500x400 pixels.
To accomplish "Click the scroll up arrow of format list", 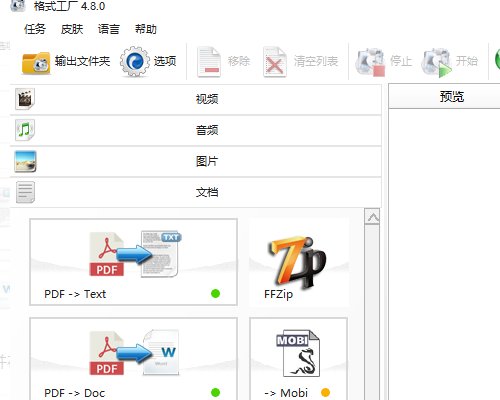I will point(372,217).
